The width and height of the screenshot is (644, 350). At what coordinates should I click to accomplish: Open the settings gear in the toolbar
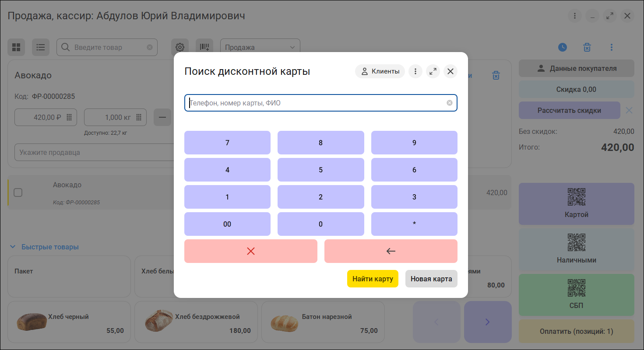[180, 47]
